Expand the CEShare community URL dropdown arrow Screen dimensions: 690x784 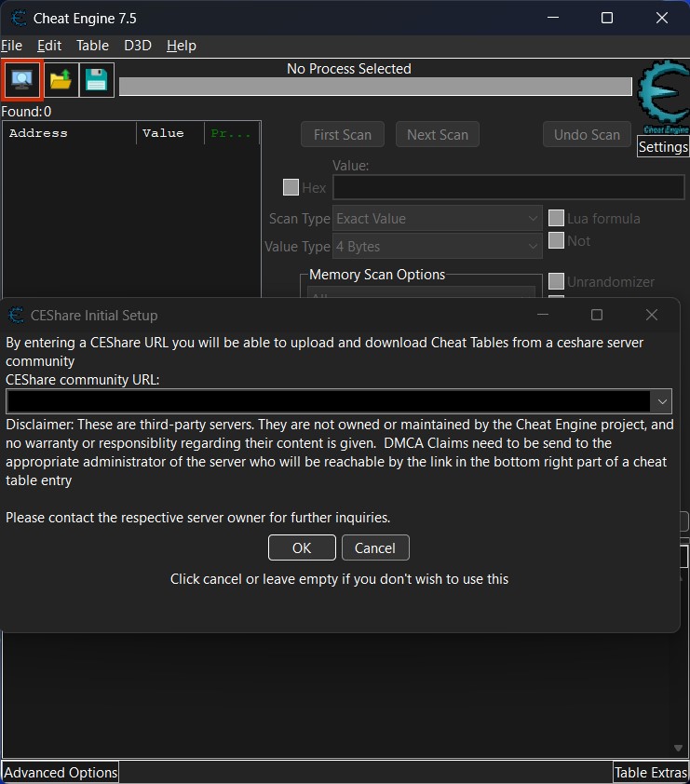(x=662, y=401)
